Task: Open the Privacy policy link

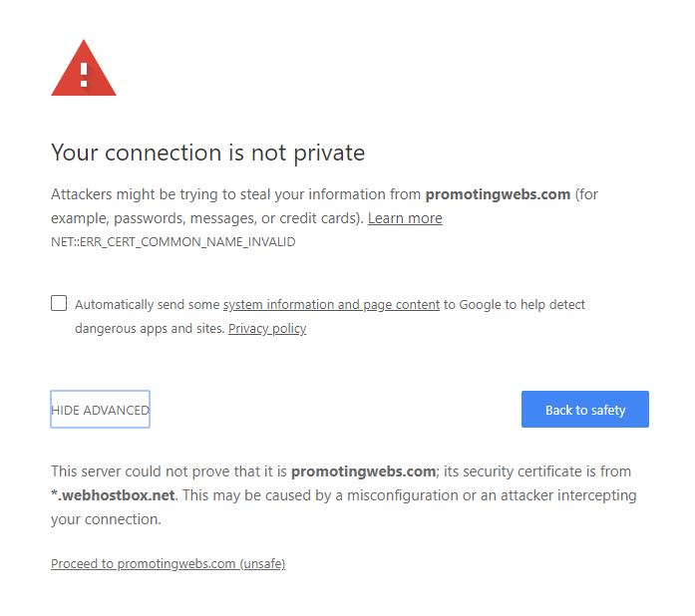Action: pyautogui.click(x=267, y=329)
